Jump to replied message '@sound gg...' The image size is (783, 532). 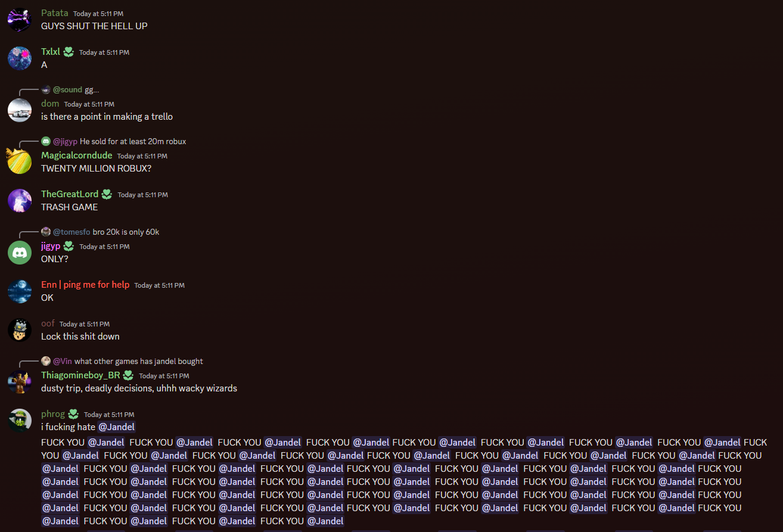(92, 90)
